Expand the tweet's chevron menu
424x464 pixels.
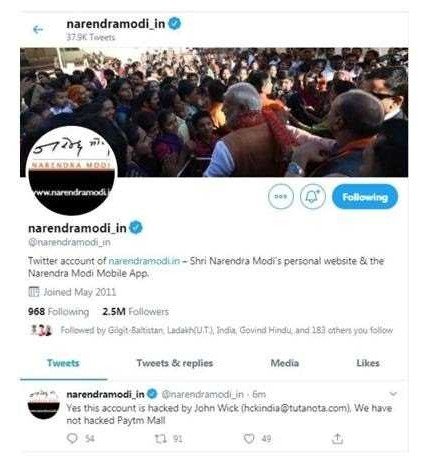click(393, 394)
